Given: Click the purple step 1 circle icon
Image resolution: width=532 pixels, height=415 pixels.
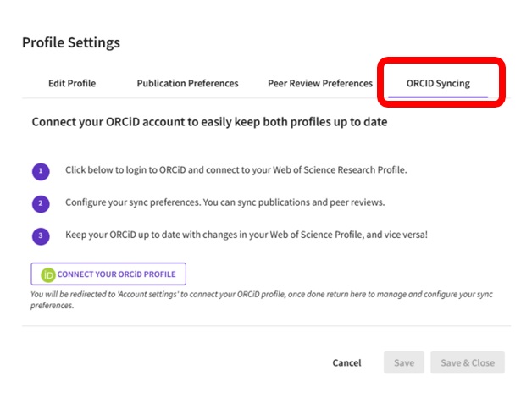Looking at the screenshot, I should click(x=41, y=171).
